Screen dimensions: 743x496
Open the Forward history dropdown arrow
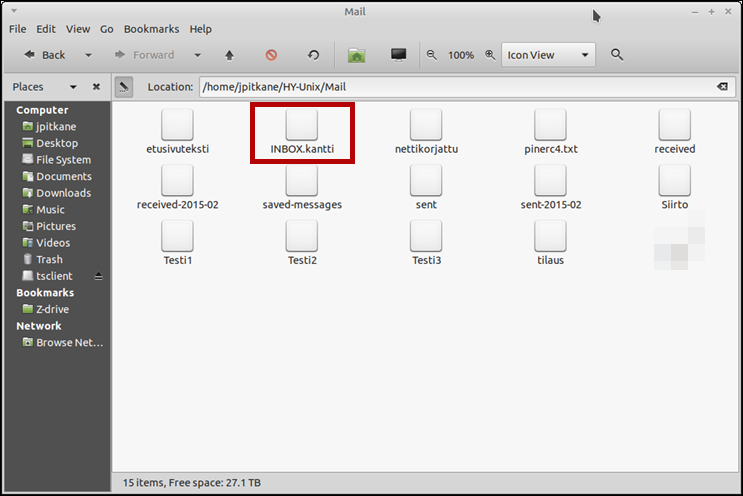pos(198,55)
